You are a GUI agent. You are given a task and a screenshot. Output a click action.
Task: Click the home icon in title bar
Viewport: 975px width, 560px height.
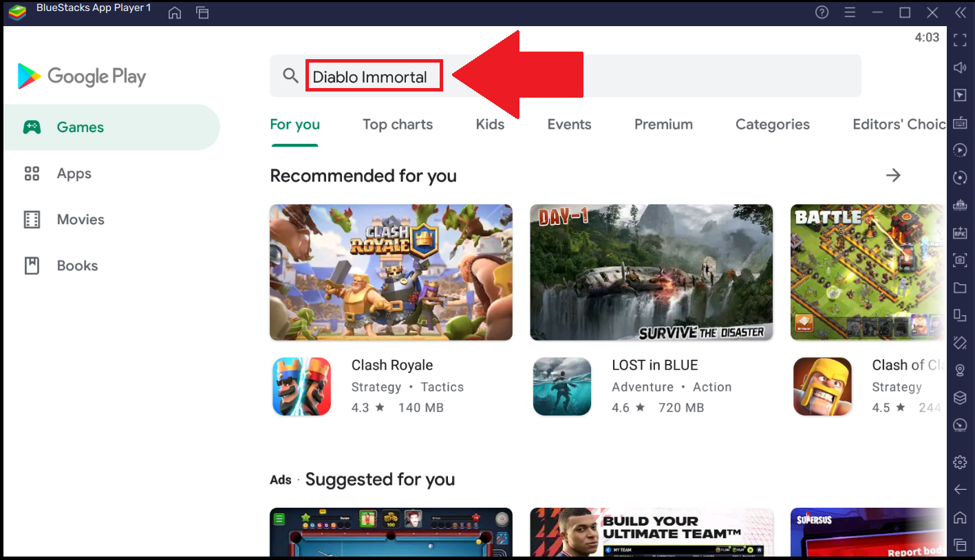pyautogui.click(x=175, y=12)
